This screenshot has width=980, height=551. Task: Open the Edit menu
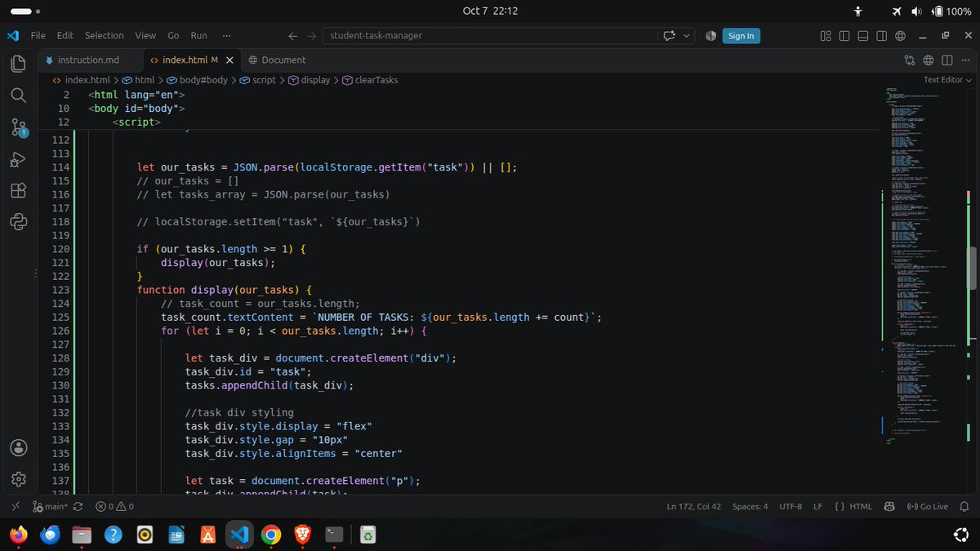point(65,36)
